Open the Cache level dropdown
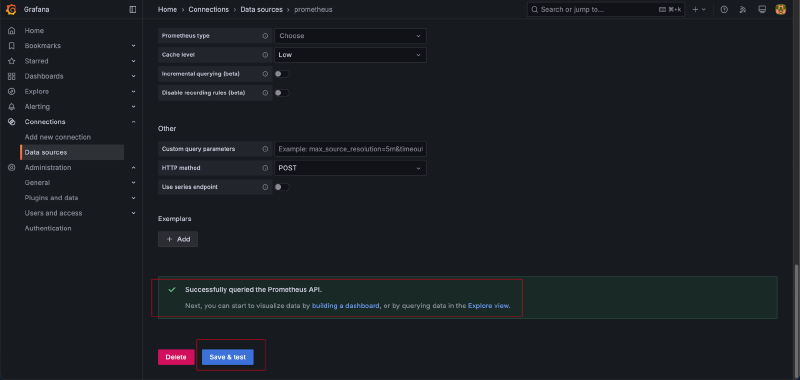 (x=350, y=55)
